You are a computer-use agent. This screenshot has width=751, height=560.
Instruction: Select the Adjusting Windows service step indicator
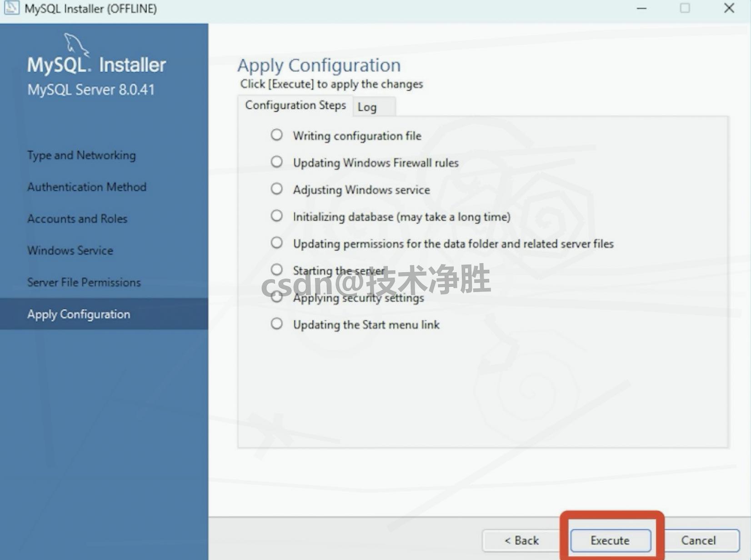[x=276, y=189]
